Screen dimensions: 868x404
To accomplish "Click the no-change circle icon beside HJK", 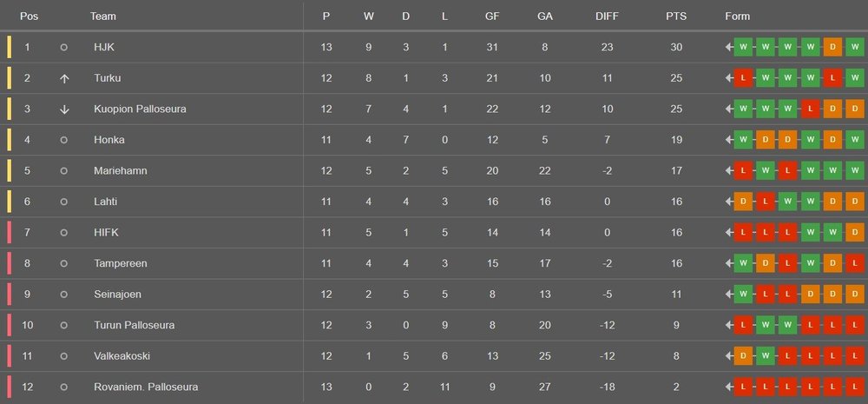I will tap(63, 48).
